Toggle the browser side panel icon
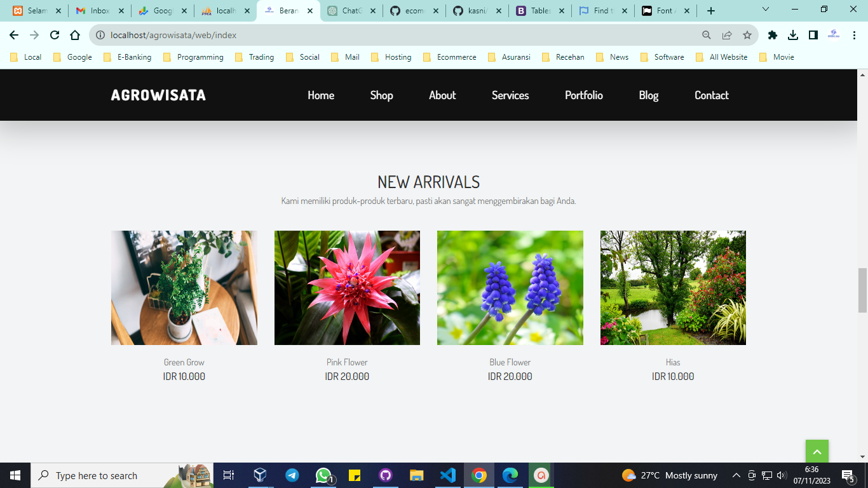 [813, 35]
